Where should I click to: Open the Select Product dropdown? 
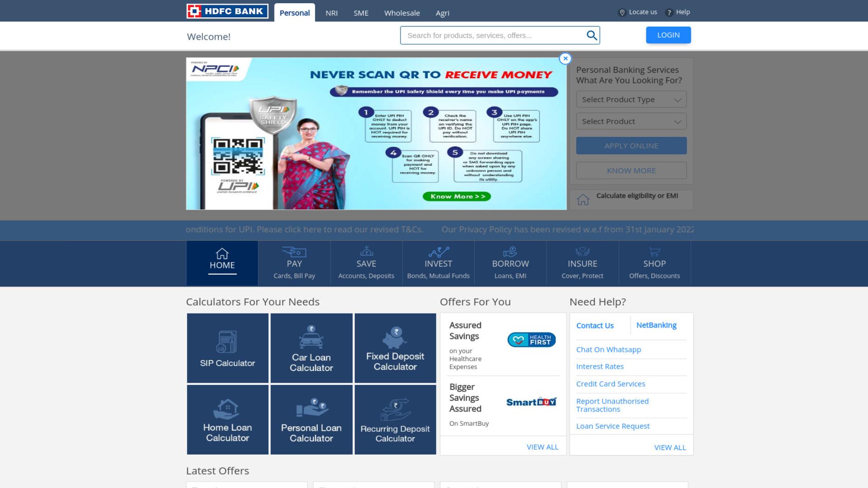(x=631, y=121)
